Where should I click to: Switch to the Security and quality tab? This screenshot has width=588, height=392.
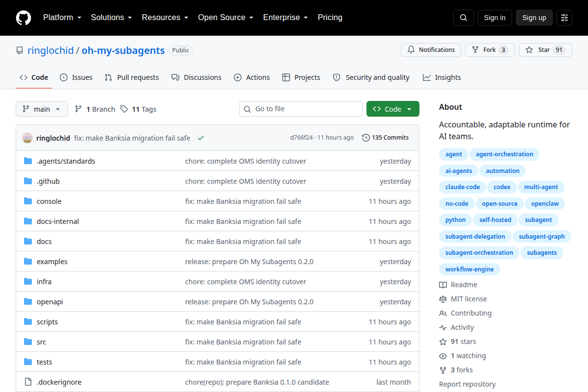pos(371,77)
